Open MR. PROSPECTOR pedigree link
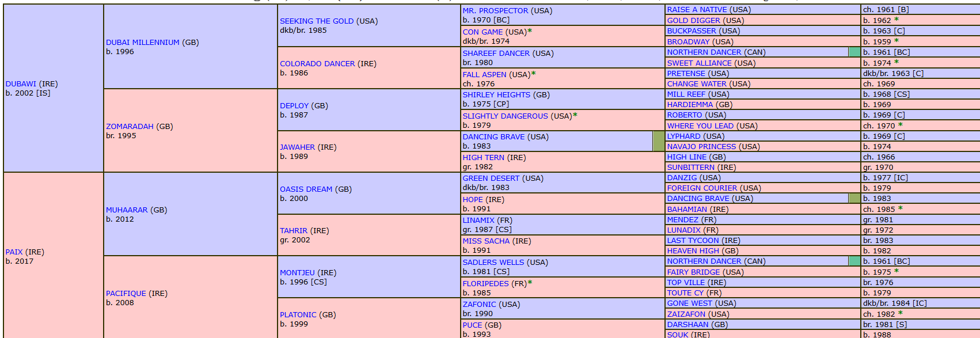 click(495, 11)
